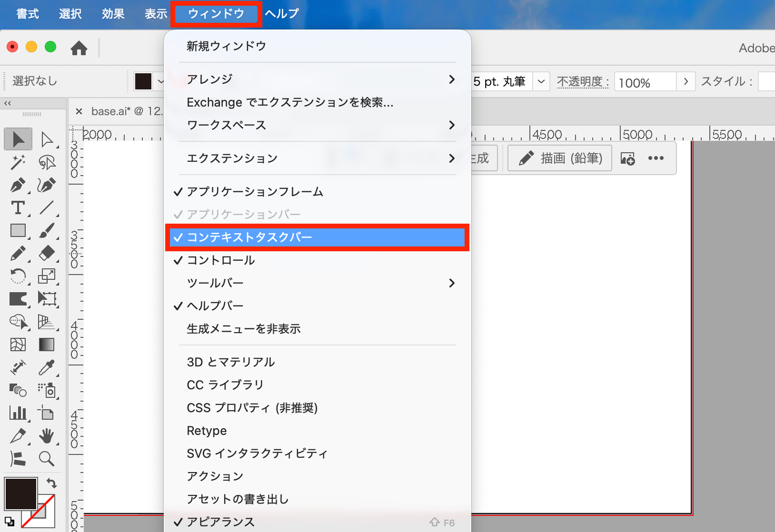
Task: Open the ヘルプ menu
Action: [x=282, y=13]
